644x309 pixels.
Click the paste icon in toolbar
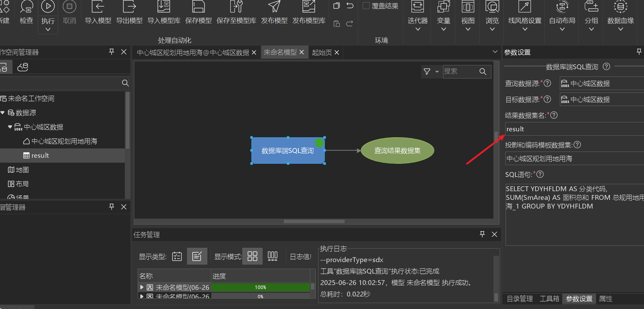pos(336,23)
